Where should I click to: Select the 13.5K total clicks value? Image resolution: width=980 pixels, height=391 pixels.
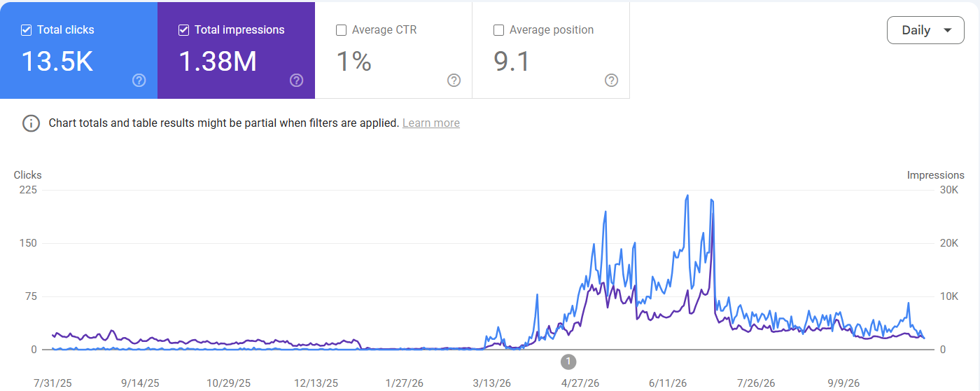[57, 62]
